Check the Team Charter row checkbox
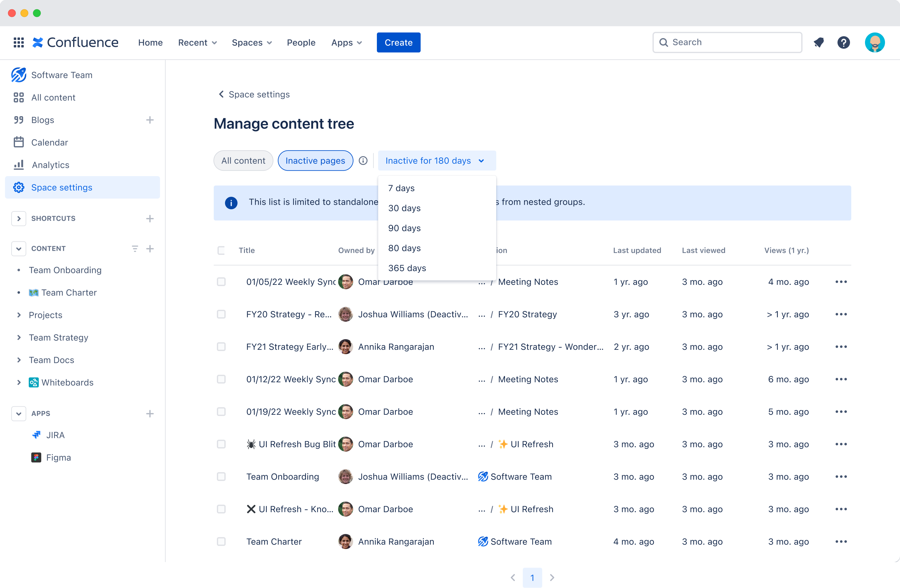Viewport: 900px width, 588px height. 221,541
